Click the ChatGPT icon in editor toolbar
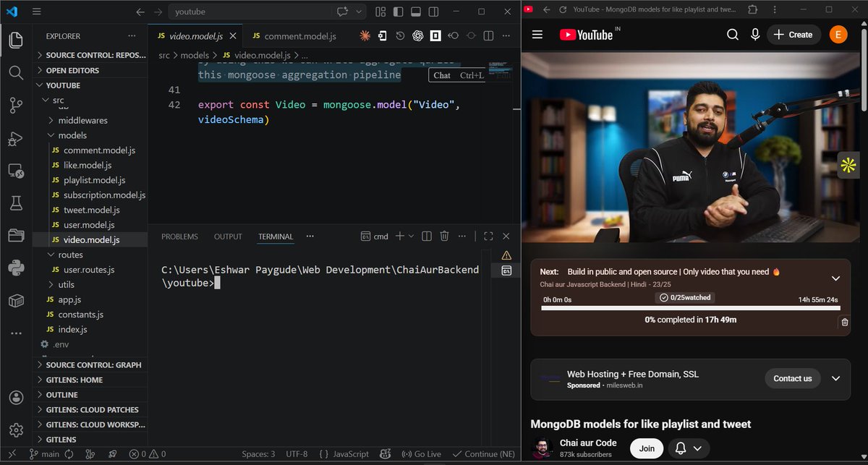The width and height of the screenshot is (868, 465). (418, 35)
